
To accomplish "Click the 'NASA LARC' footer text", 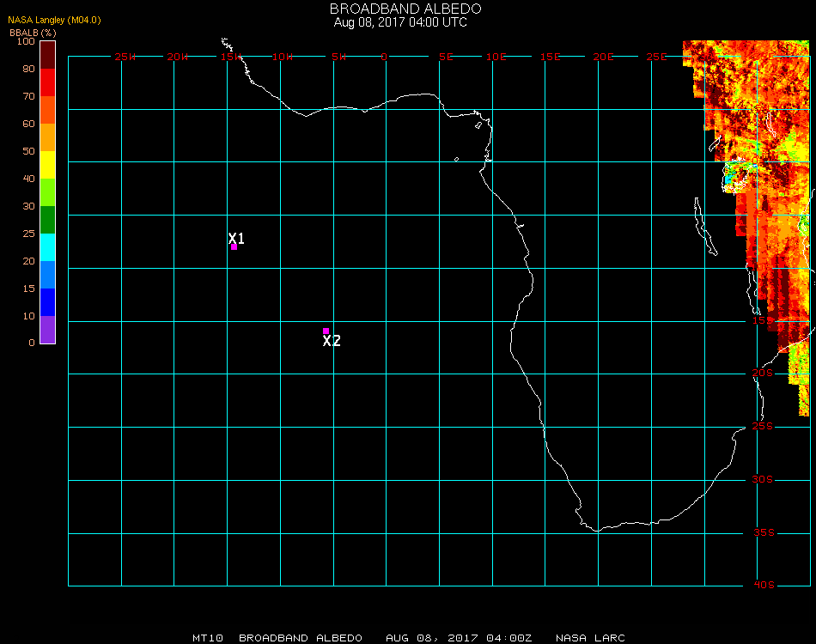I will tap(590, 638).
